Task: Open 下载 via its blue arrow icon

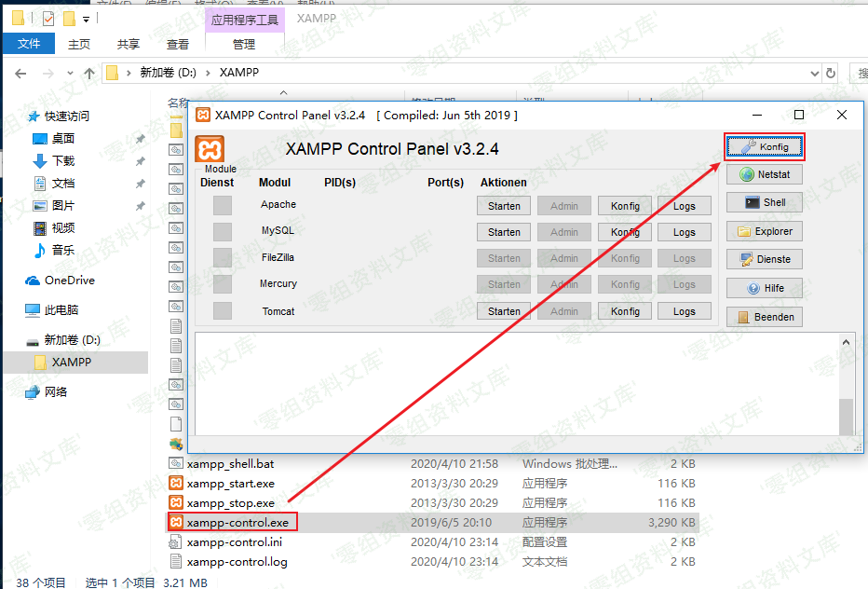Action: [x=40, y=161]
